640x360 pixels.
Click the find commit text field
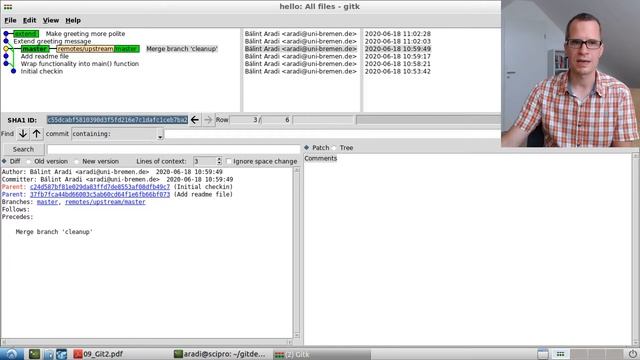(x=333, y=134)
